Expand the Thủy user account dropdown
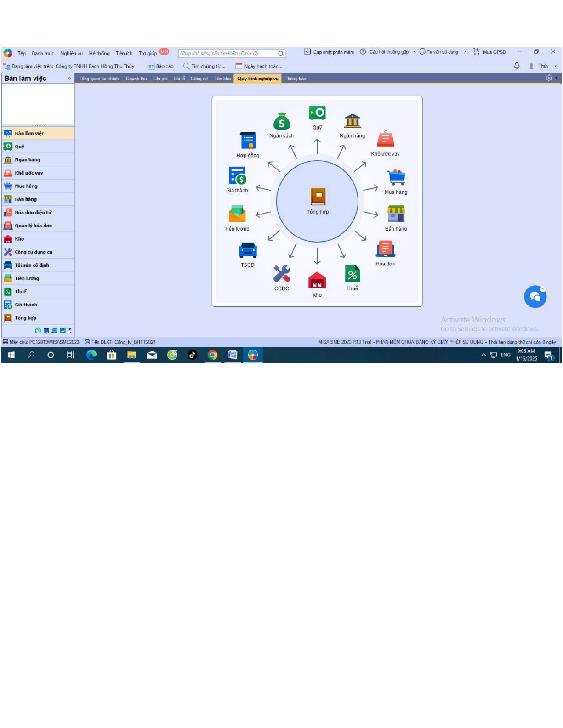This screenshot has width=563, height=728. coord(556,66)
